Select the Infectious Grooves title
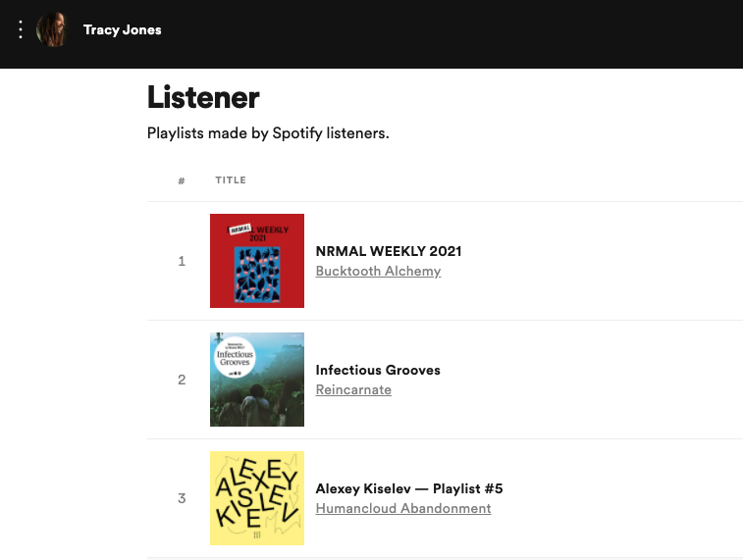Viewport: 743px width, 560px height. point(378,370)
